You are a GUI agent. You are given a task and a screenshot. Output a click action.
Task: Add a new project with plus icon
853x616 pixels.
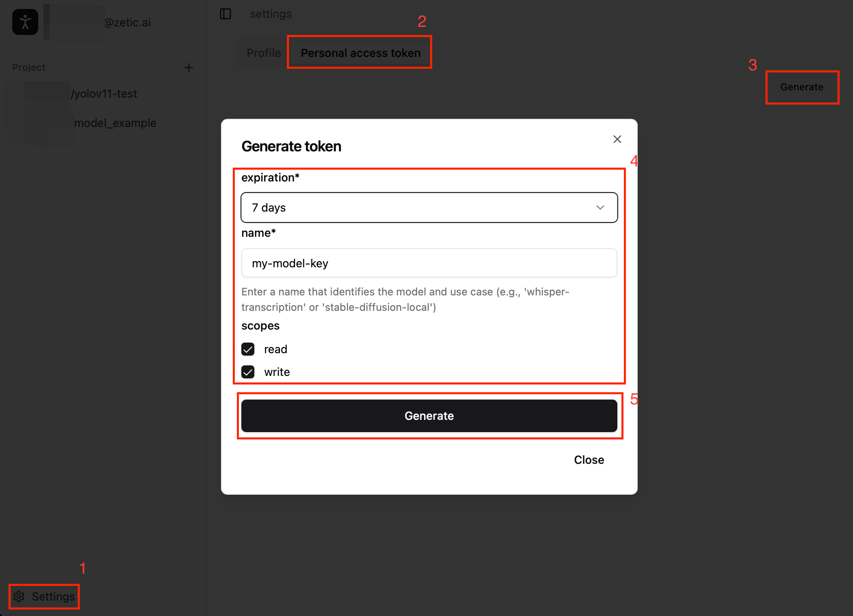coord(188,68)
